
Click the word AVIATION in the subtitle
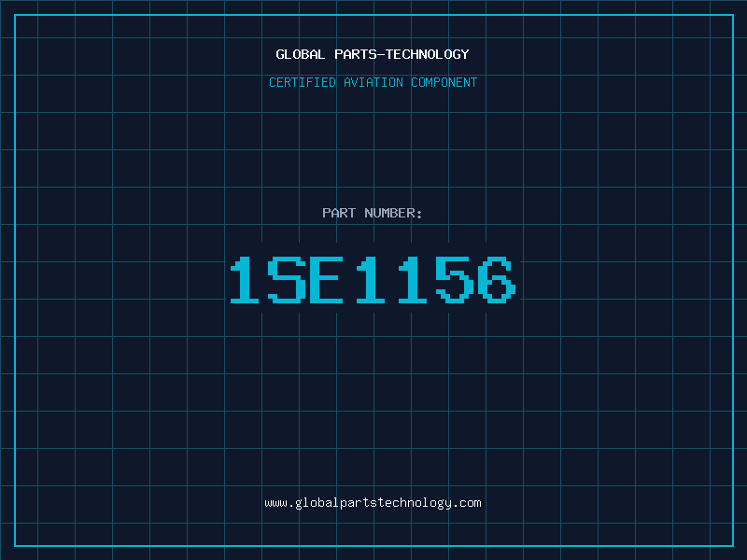(x=373, y=83)
